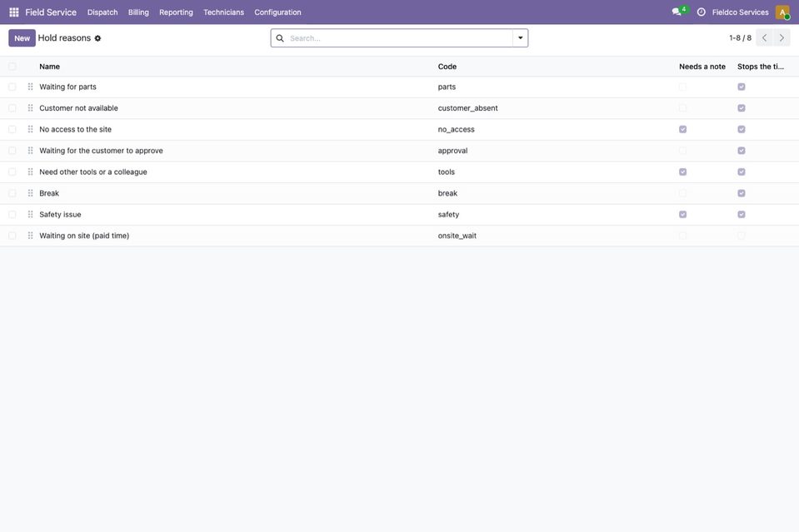Toggle Needs a note for No access row
The height and width of the screenshot is (532, 799).
click(683, 129)
